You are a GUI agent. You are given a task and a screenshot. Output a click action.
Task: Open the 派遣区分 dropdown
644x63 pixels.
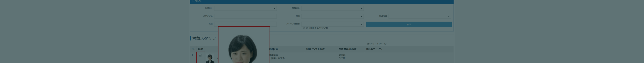click(x=245, y=8)
